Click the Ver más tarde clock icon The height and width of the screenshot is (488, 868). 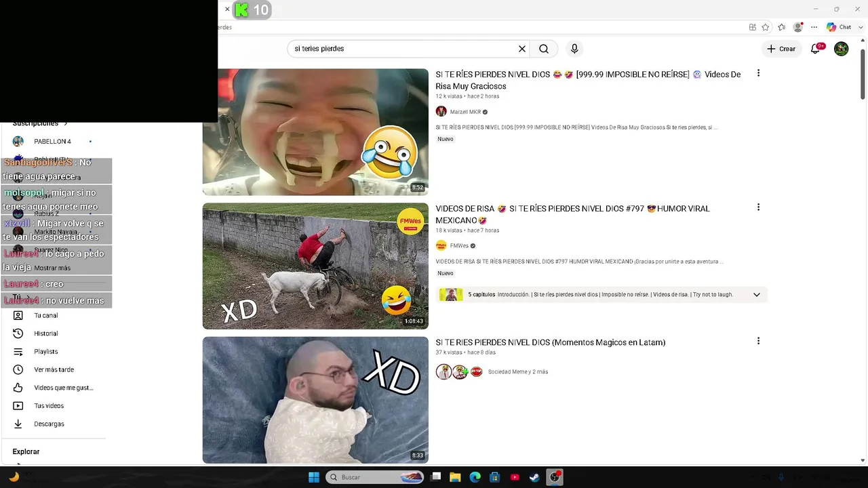coord(18,369)
